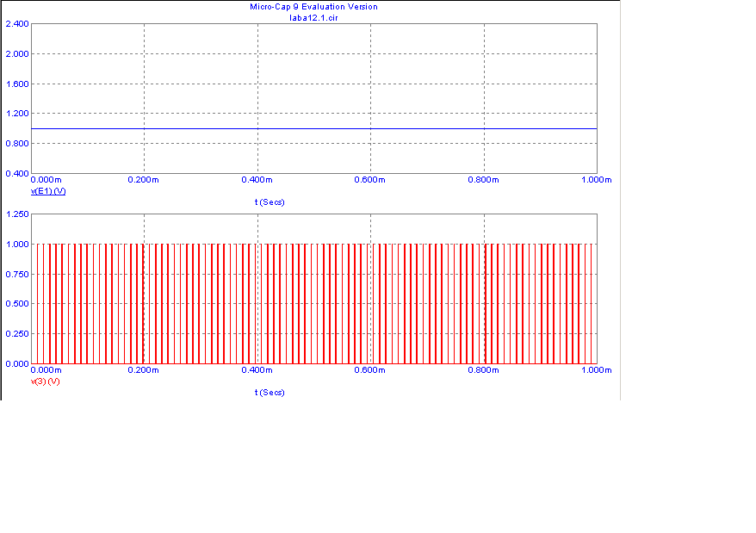
Task: Click the lower plot's 0.600m time label
Action: click(x=369, y=370)
